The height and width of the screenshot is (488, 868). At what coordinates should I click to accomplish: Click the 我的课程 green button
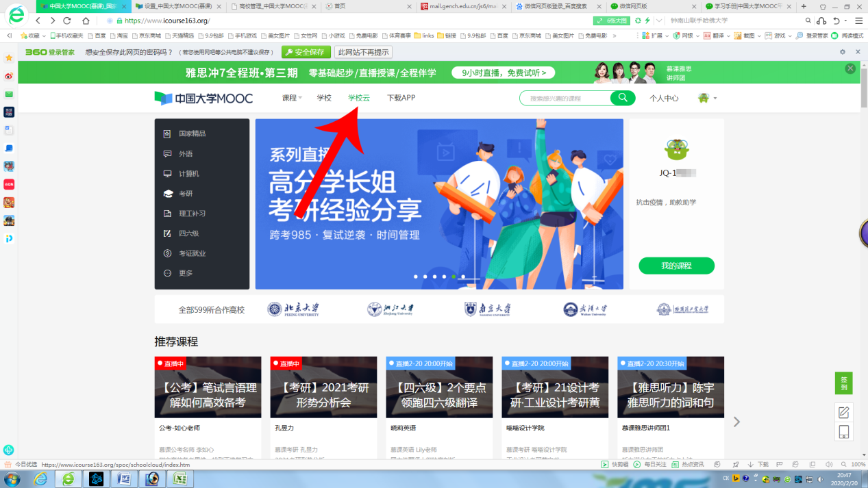[x=676, y=266]
